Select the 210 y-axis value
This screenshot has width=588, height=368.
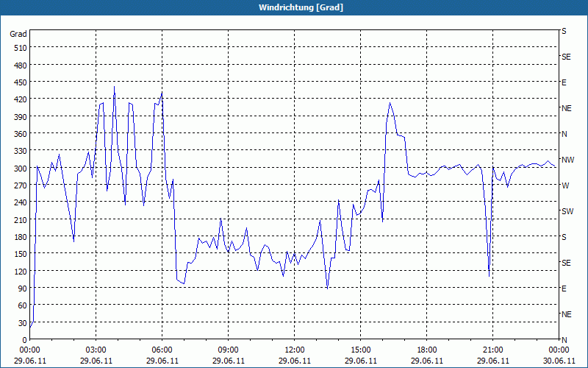pos(21,219)
